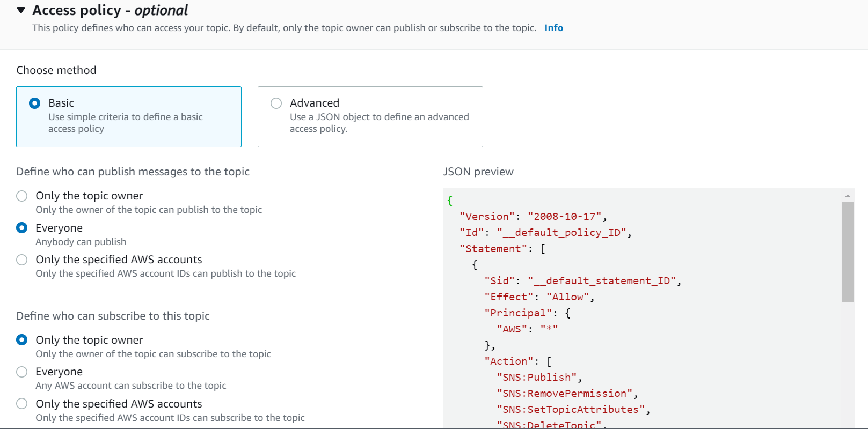Image resolution: width=868 pixels, height=429 pixels.
Task: Open the Info link for access policy
Action: point(553,28)
